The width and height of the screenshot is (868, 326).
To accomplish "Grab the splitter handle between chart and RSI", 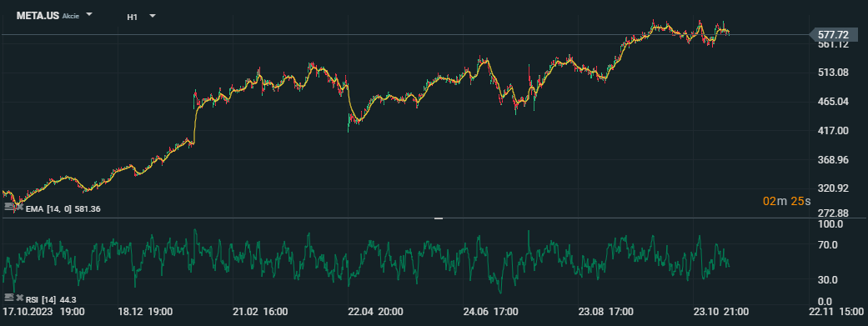I will (439, 218).
